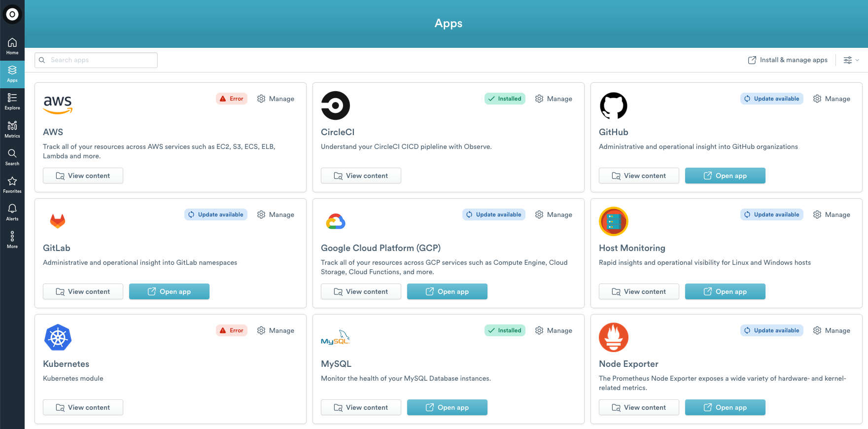Screen dimensions: 868x429
Task: Click the Node Exporter card title
Action: pos(628,364)
